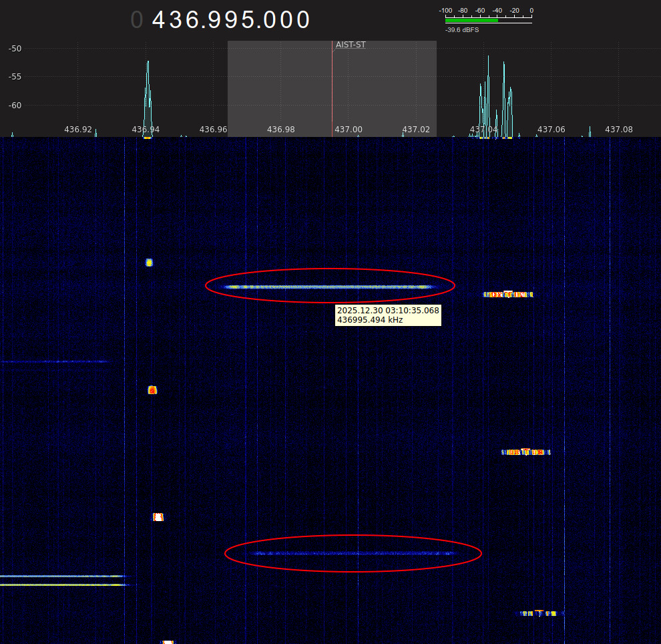Click the 436.96 frequency axis label
The width and height of the screenshot is (661, 644).
[x=213, y=129]
